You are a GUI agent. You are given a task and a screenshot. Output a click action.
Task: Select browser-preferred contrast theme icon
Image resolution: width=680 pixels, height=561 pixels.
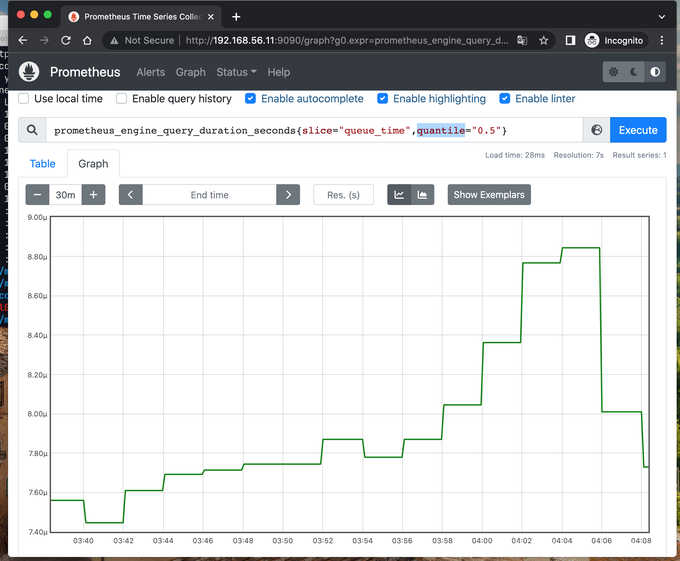point(655,72)
